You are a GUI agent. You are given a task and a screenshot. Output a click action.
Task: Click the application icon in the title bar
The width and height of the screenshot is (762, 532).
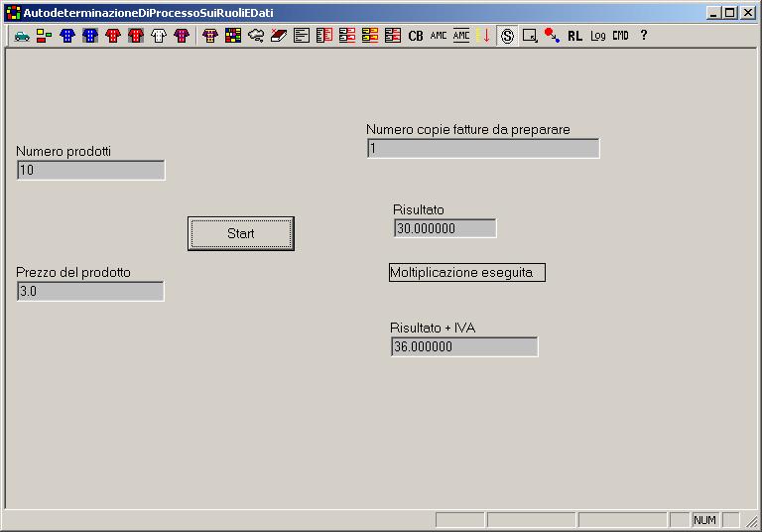[13, 13]
